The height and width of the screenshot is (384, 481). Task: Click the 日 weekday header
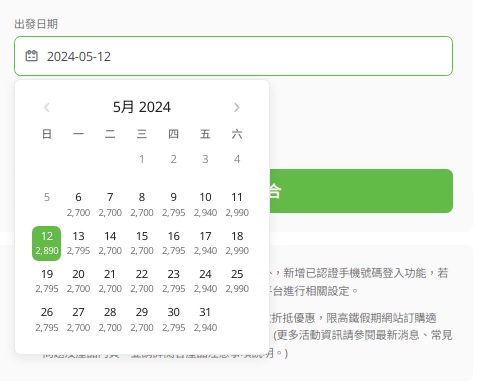pyautogui.click(x=47, y=134)
